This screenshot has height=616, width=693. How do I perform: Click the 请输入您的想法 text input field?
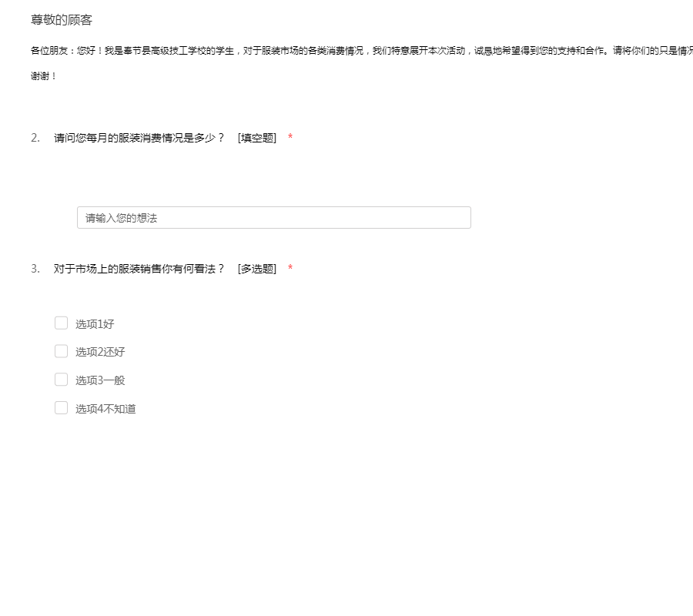[273, 218]
